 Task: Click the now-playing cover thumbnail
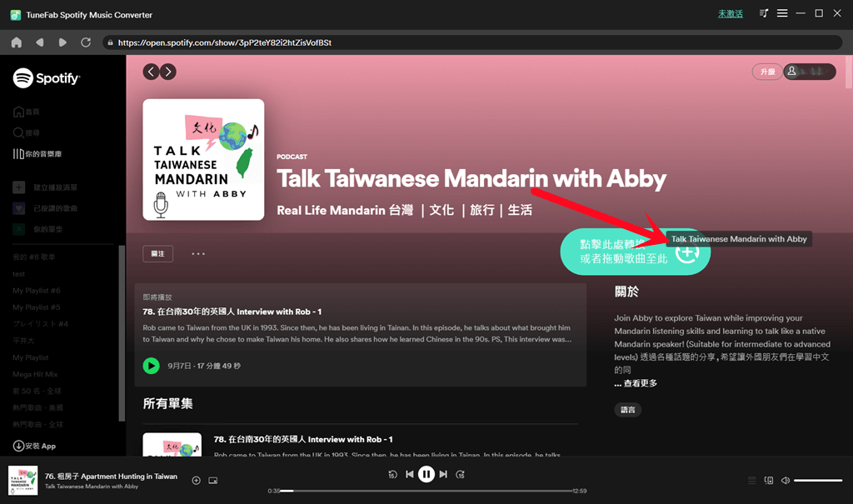coord(22,480)
